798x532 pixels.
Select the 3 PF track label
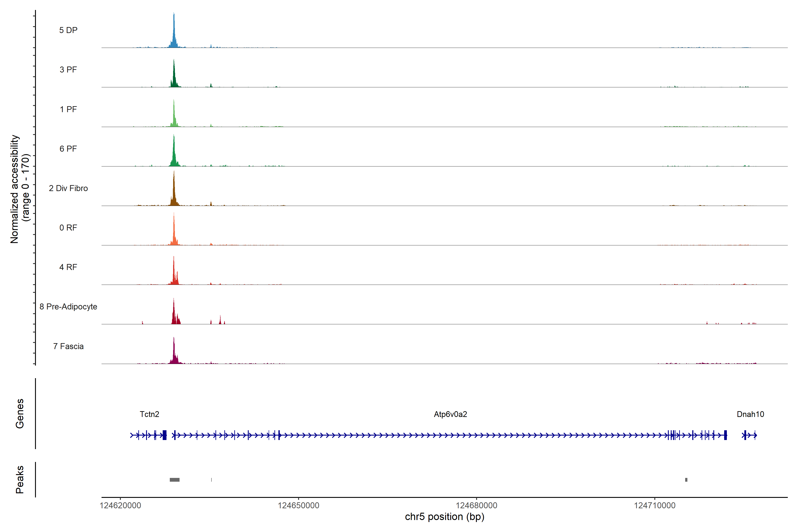[68, 70]
